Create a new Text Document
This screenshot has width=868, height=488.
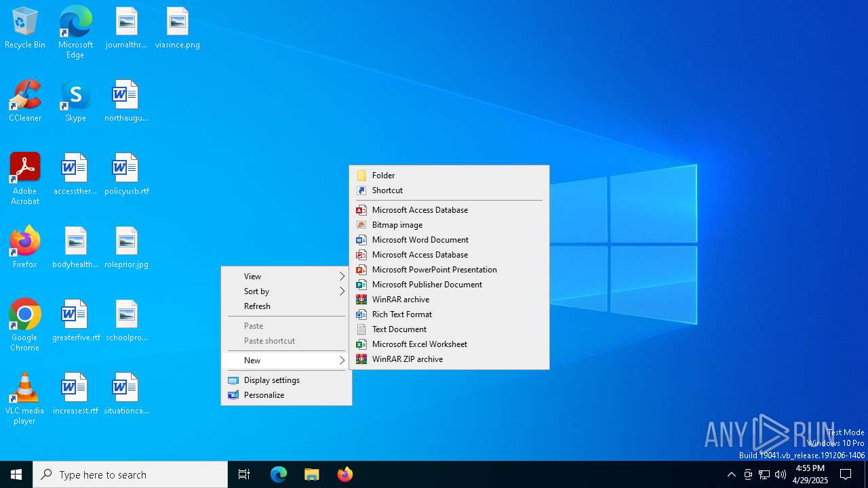(449, 329)
